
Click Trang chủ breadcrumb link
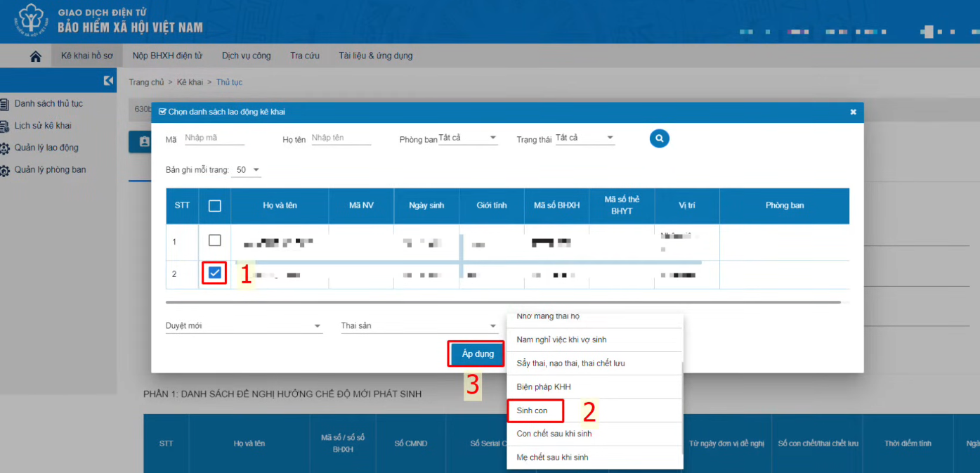pos(146,82)
